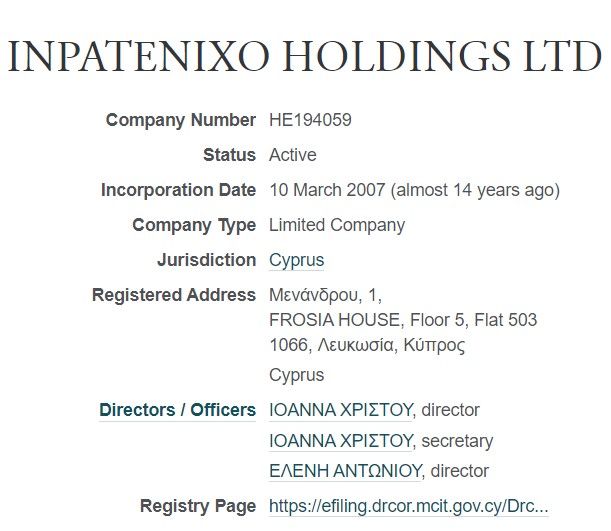
Task: Click the FROSIA HOUSE address line
Action: pyautogui.click(x=403, y=320)
